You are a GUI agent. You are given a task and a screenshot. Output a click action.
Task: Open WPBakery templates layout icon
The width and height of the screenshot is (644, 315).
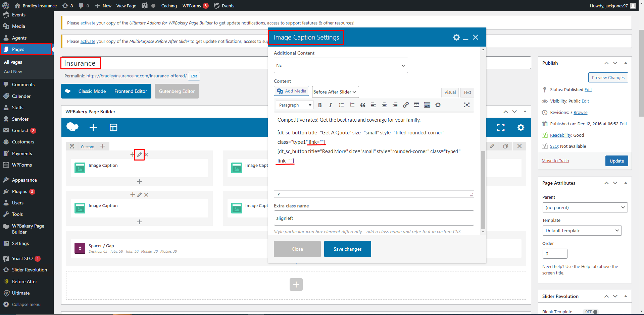click(x=113, y=127)
